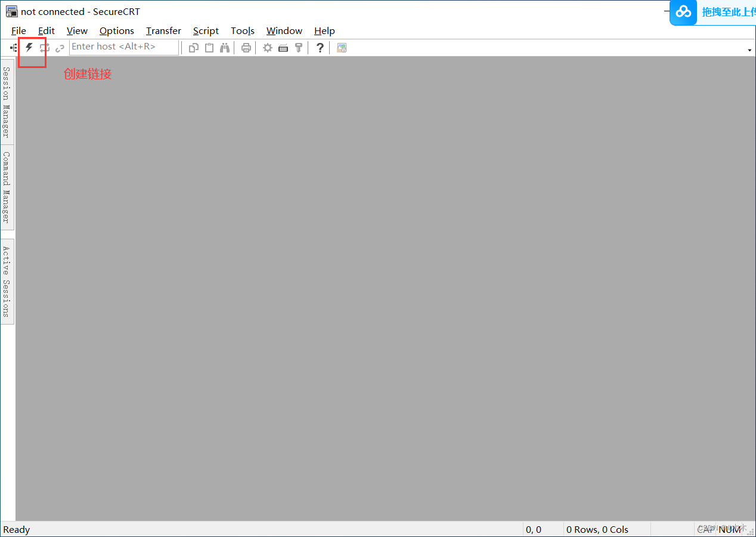Expand the Active Sessions side tab
Screen dimensions: 756x537
(x=7, y=282)
